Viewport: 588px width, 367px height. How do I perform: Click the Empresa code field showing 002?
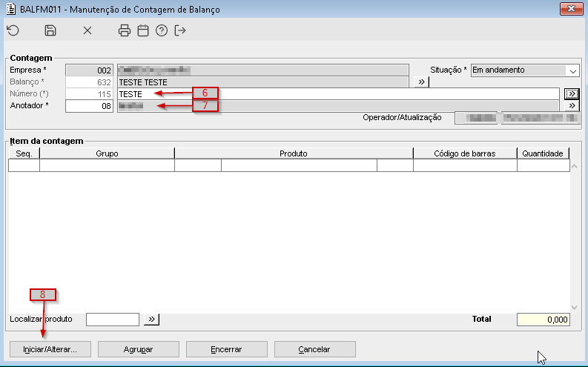tap(89, 70)
